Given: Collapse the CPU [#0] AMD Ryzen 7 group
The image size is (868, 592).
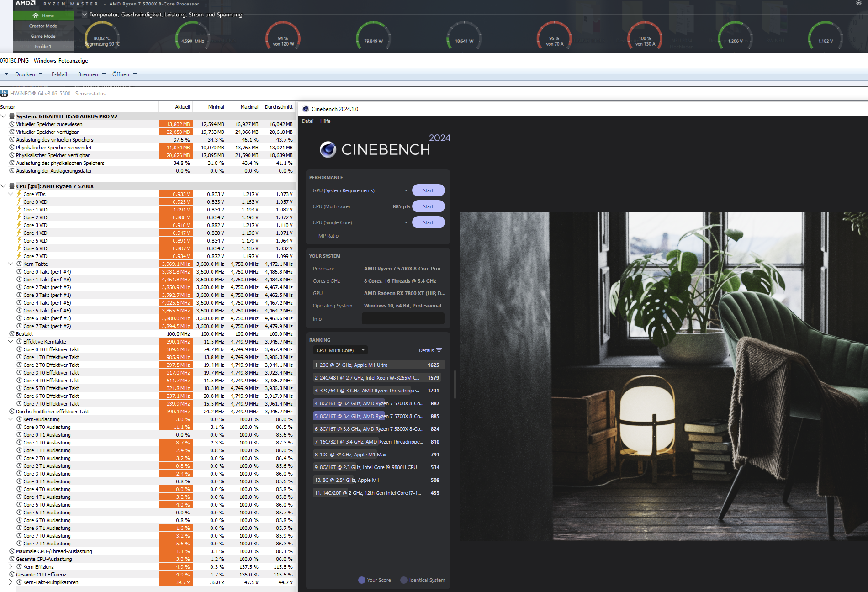Looking at the screenshot, I should click(3, 186).
